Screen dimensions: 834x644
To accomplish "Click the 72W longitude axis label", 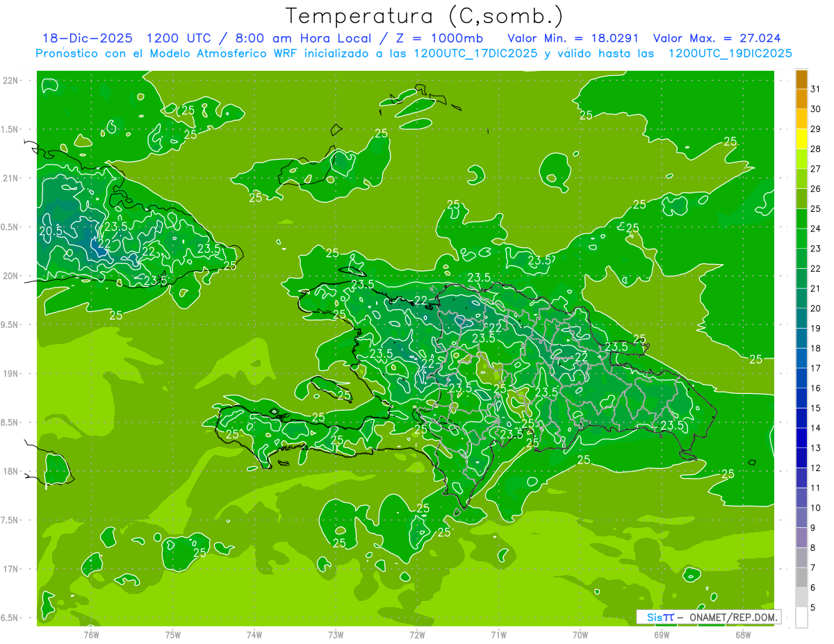I will [x=417, y=634].
